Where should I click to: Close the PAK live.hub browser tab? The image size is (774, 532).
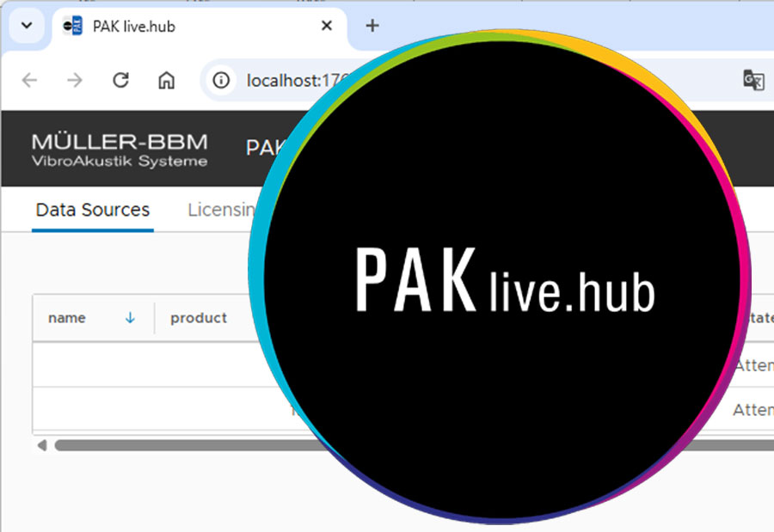(327, 26)
